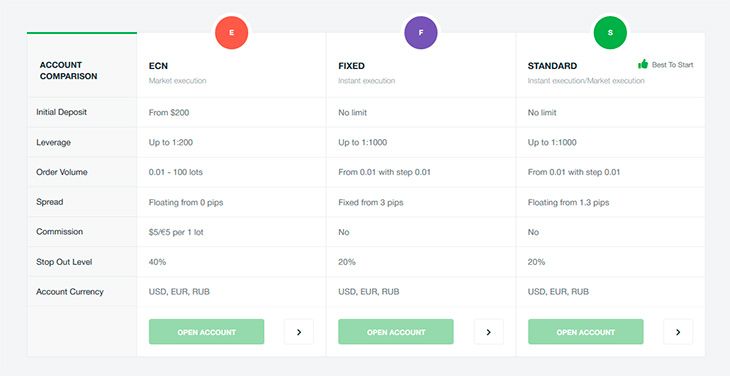The width and height of the screenshot is (730, 376).
Task: Click the Account Comparison header
Action: click(68, 71)
